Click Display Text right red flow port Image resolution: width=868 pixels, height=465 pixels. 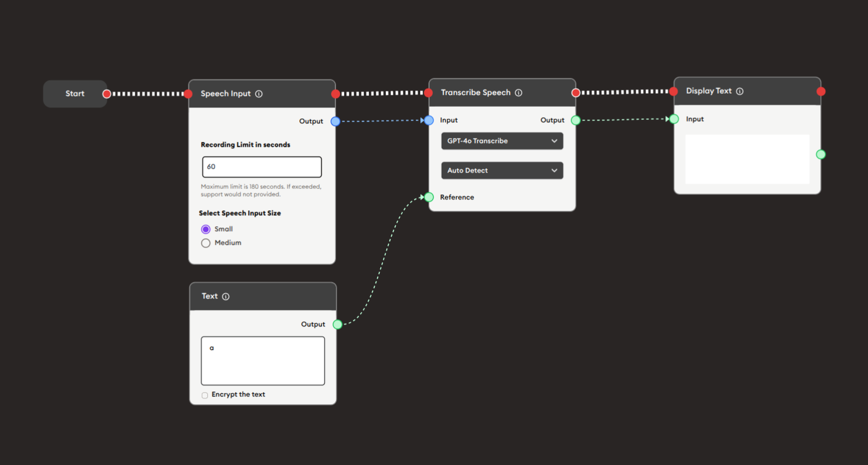click(x=821, y=91)
